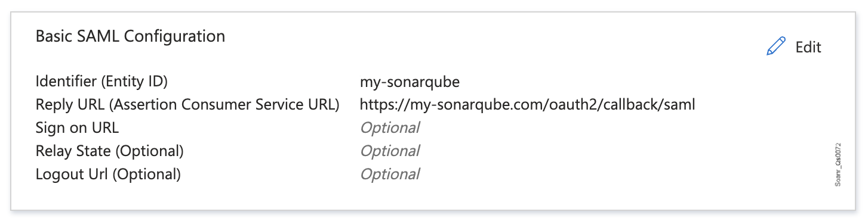Screen dimensions: 868x218
Task: Click the blue pencil edit icon
Action: click(775, 46)
